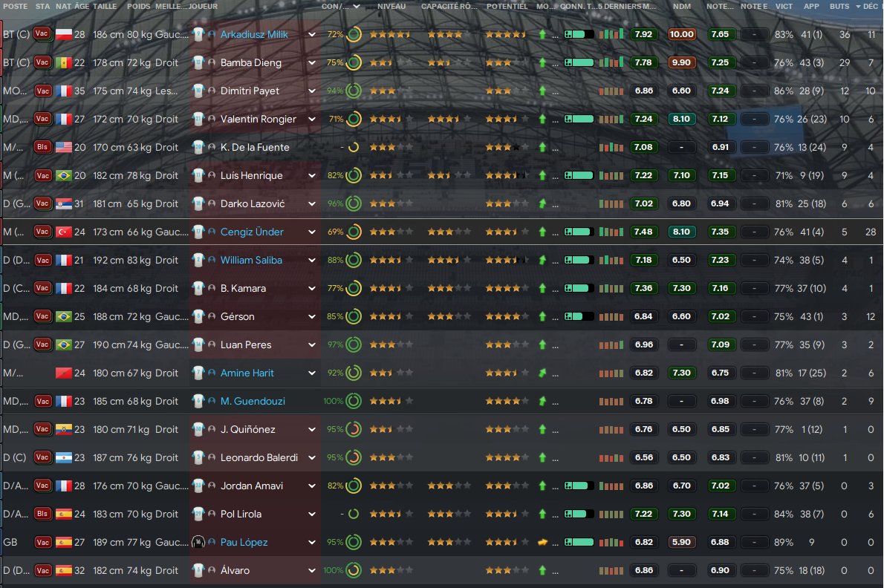Click the goalkeeper kit icon for Pau López
The image size is (884, 588).
[x=198, y=543]
